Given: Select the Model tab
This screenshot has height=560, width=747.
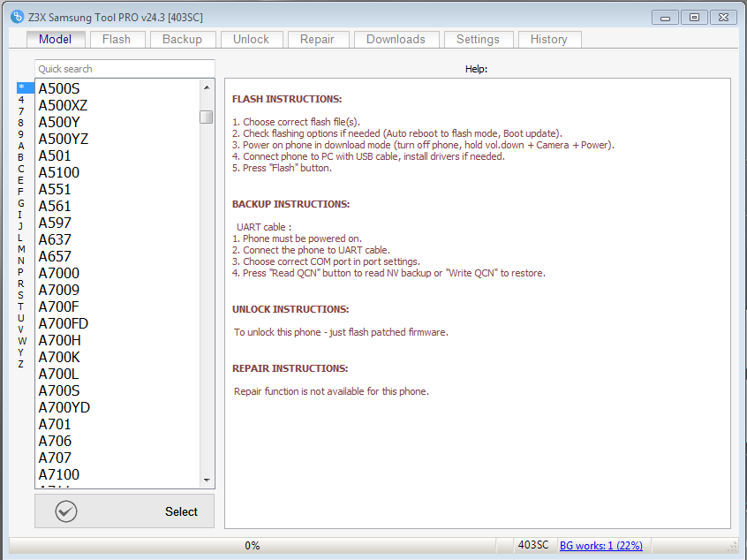Looking at the screenshot, I should click(x=55, y=39).
